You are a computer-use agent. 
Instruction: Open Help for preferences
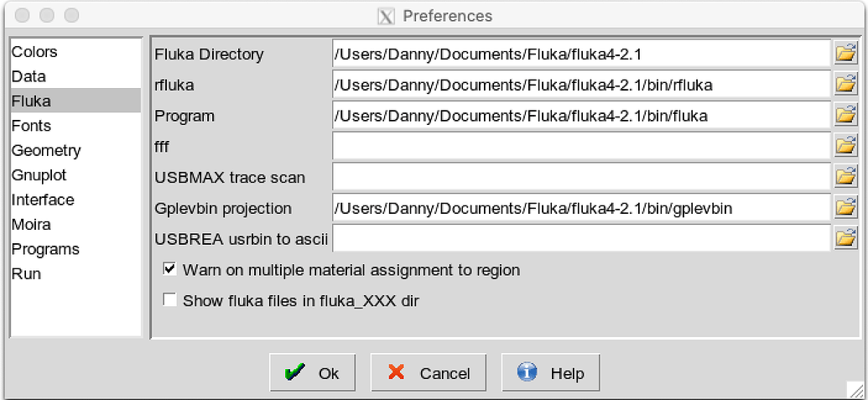(550, 373)
